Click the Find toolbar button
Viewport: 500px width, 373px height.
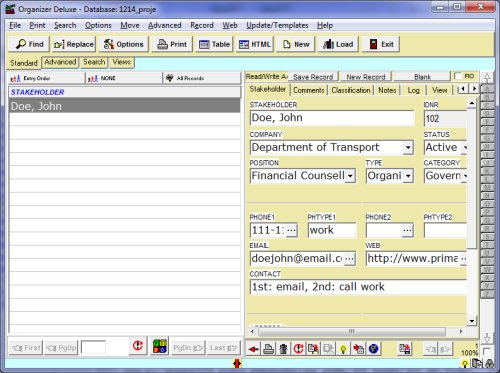point(29,44)
